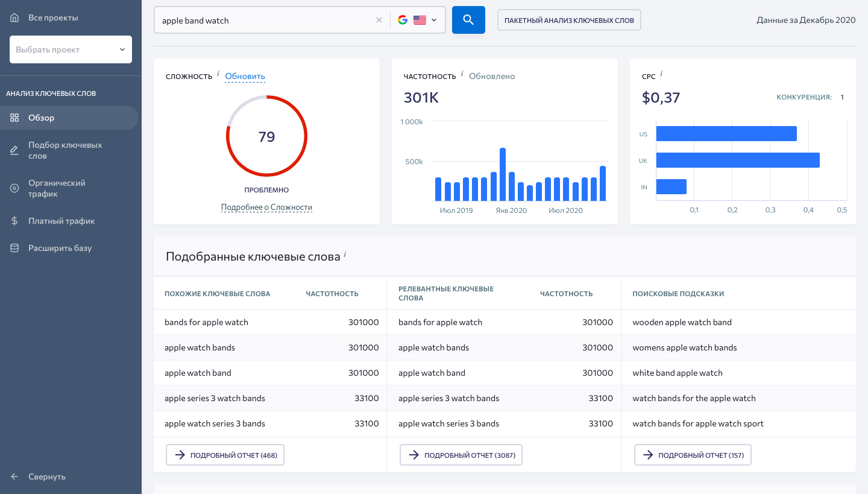Open Подробный отчет (3087) report
Image resolution: width=868 pixels, height=494 pixels.
coord(461,455)
